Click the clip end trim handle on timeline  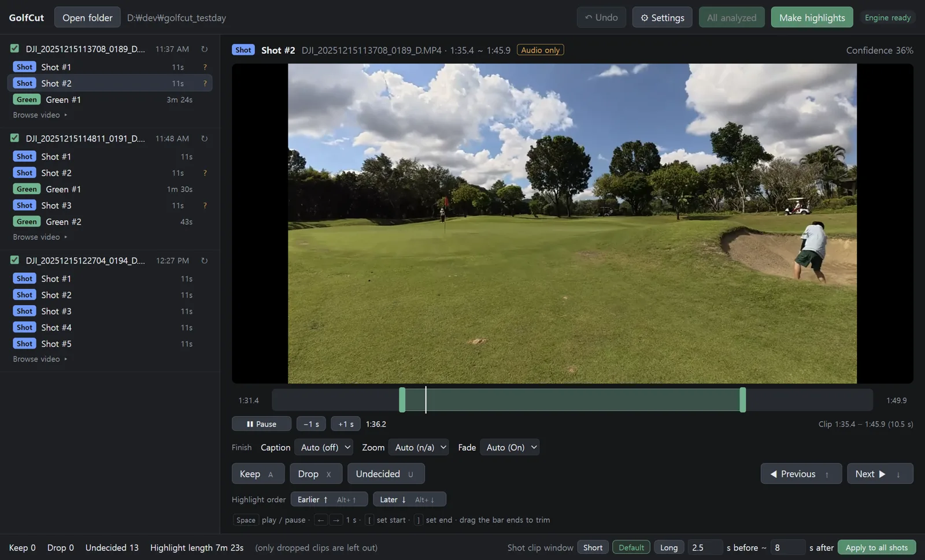pos(743,400)
